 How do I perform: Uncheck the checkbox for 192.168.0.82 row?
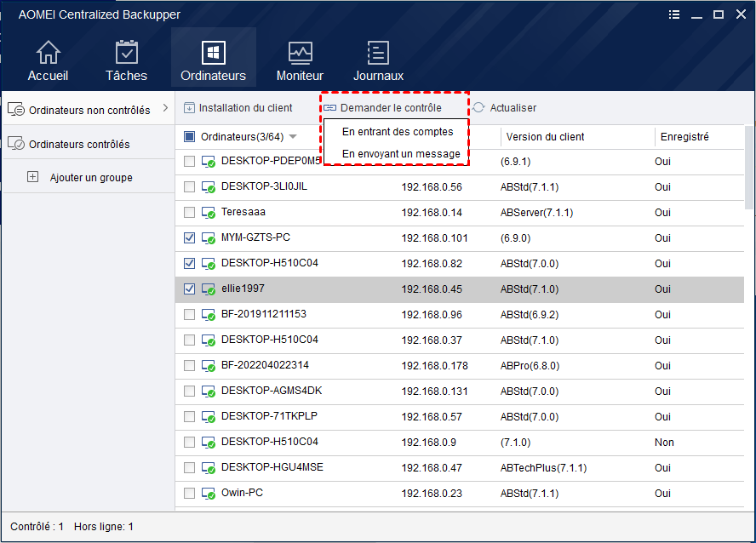tap(190, 264)
